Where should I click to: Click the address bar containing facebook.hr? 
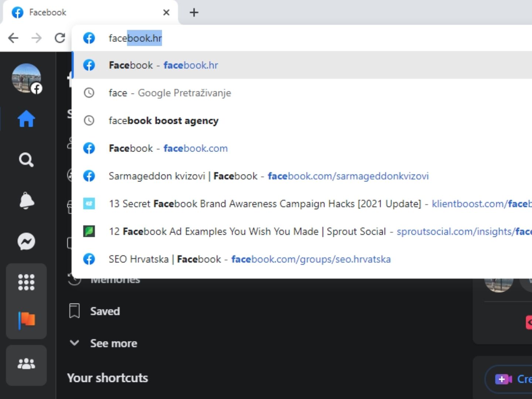301,38
